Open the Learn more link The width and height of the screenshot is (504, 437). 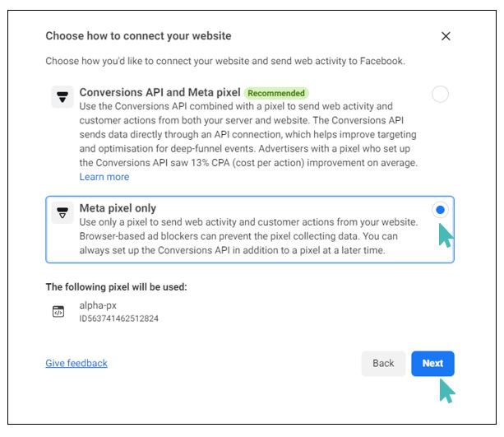(x=104, y=177)
